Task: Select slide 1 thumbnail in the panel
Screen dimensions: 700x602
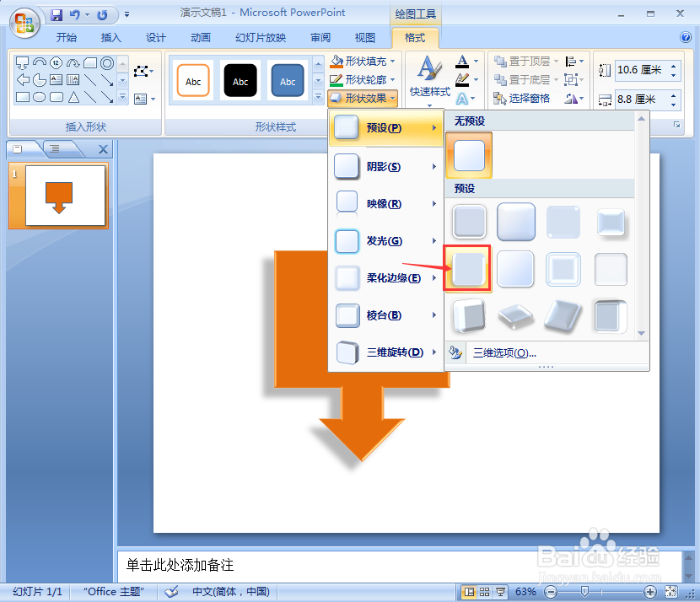Action: (x=65, y=196)
